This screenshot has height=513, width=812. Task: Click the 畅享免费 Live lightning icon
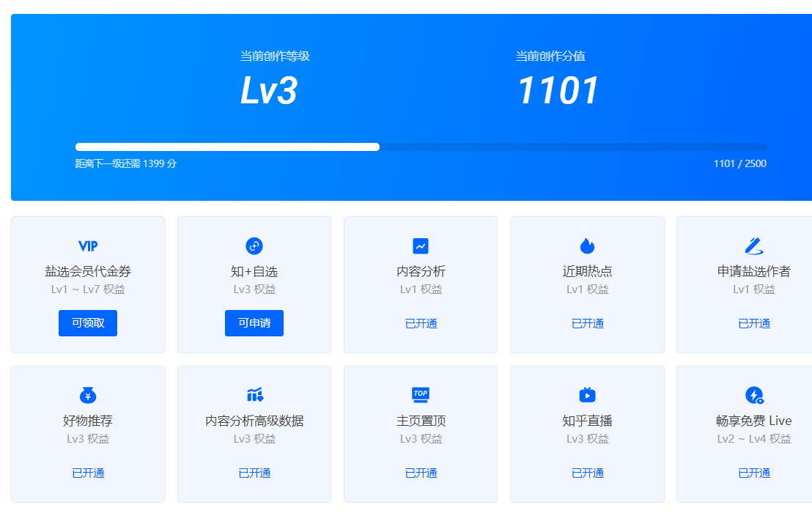(754, 396)
